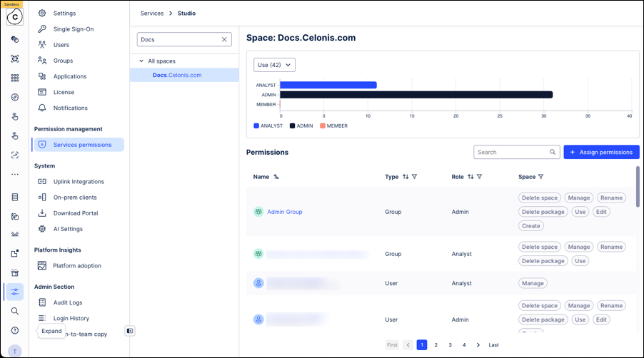The height and width of the screenshot is (358, 644).
Task: Sort permissions by Name column
Action: pyautogui.click(x=276, y=177)
